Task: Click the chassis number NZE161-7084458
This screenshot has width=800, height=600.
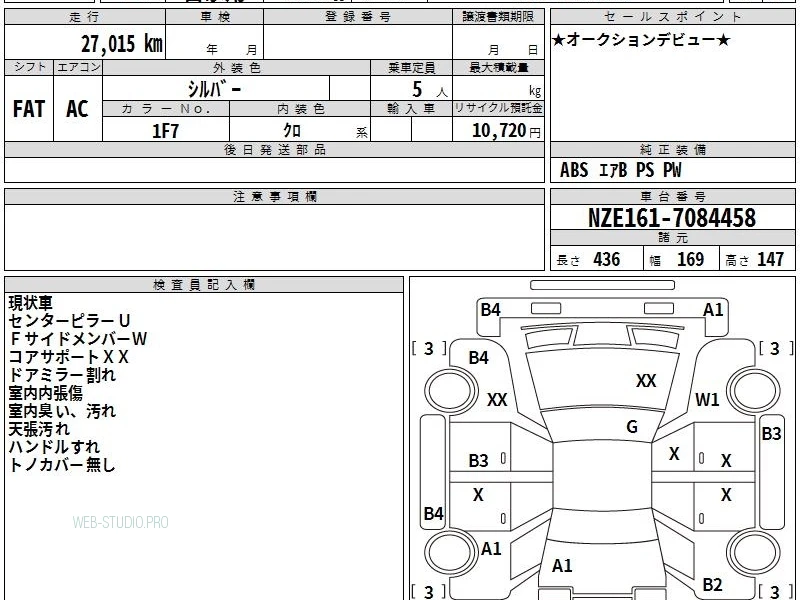Action: [x=672, y=218]
